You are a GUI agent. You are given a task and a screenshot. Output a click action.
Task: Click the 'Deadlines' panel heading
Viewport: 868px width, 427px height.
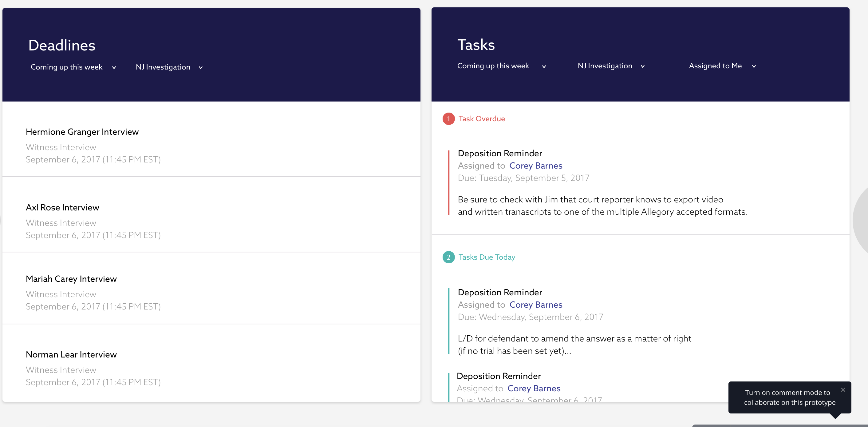62,46
